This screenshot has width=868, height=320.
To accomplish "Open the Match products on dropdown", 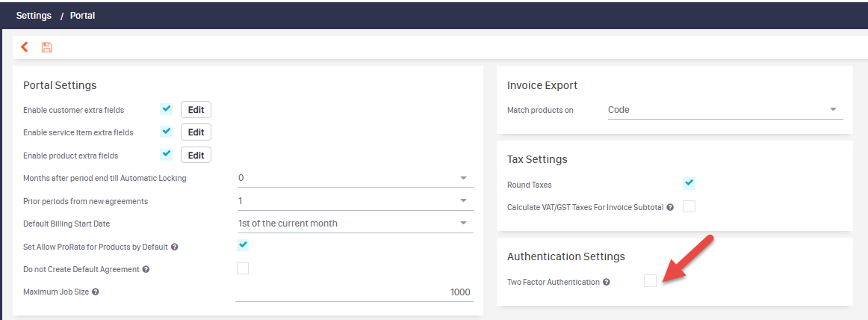I will point(725,110).
